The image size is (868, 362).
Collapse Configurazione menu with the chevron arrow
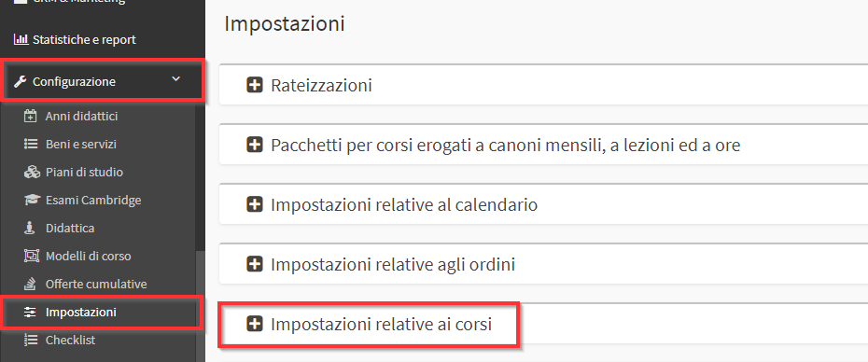tap(176, 79)
